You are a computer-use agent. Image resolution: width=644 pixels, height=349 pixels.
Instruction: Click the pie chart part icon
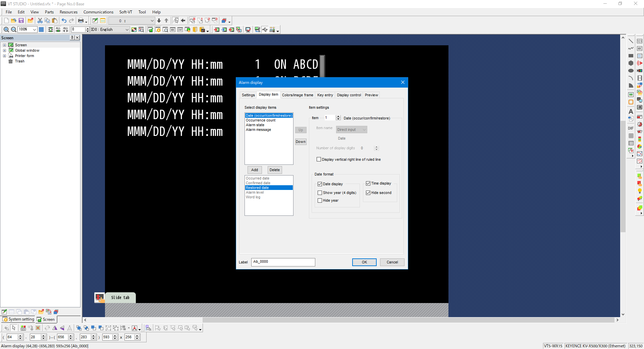[640, 146]
